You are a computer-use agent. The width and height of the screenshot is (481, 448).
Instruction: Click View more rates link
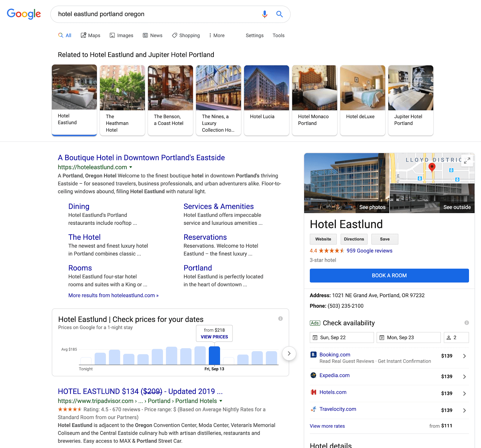327,426
